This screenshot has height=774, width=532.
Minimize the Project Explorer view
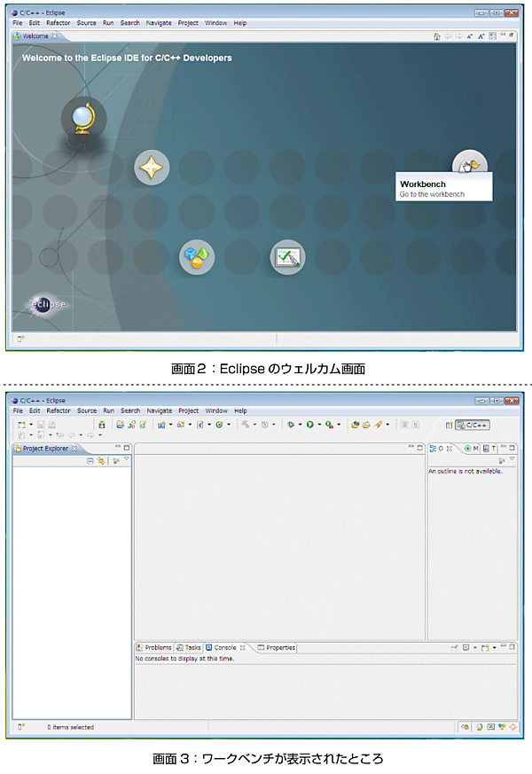pos(118,447)
